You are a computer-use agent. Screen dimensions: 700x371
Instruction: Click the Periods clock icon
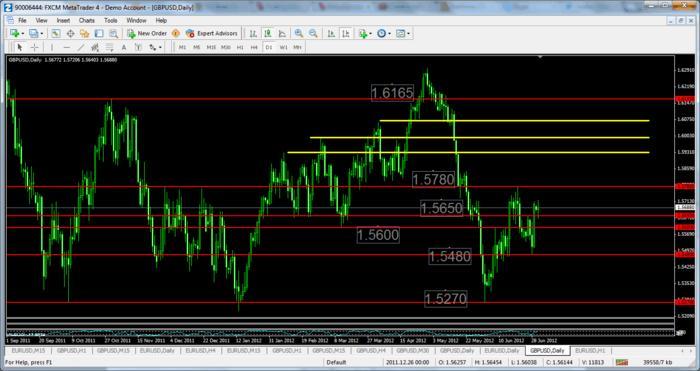click(381, 33)
